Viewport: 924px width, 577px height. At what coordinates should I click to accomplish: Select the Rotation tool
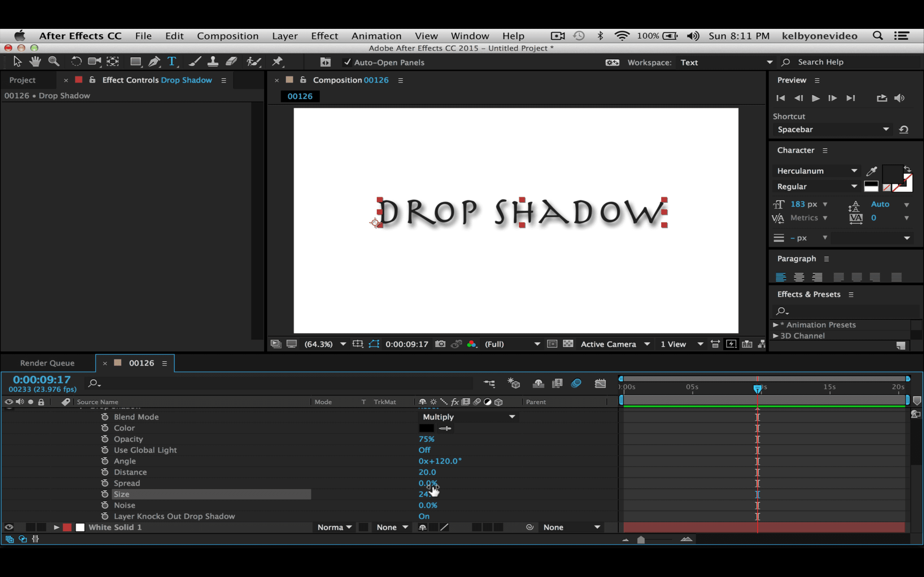click(77, 61)
